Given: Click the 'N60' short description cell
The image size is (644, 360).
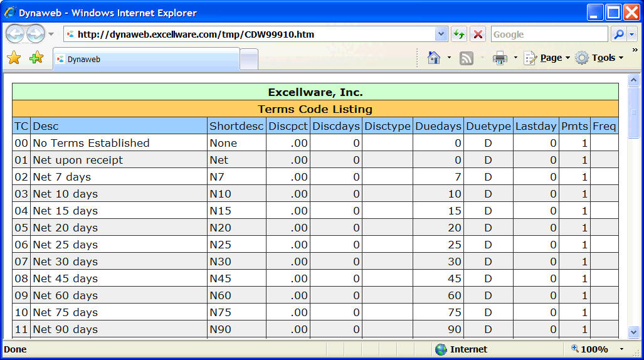Looking at the screenshot, I should [236, 295].
